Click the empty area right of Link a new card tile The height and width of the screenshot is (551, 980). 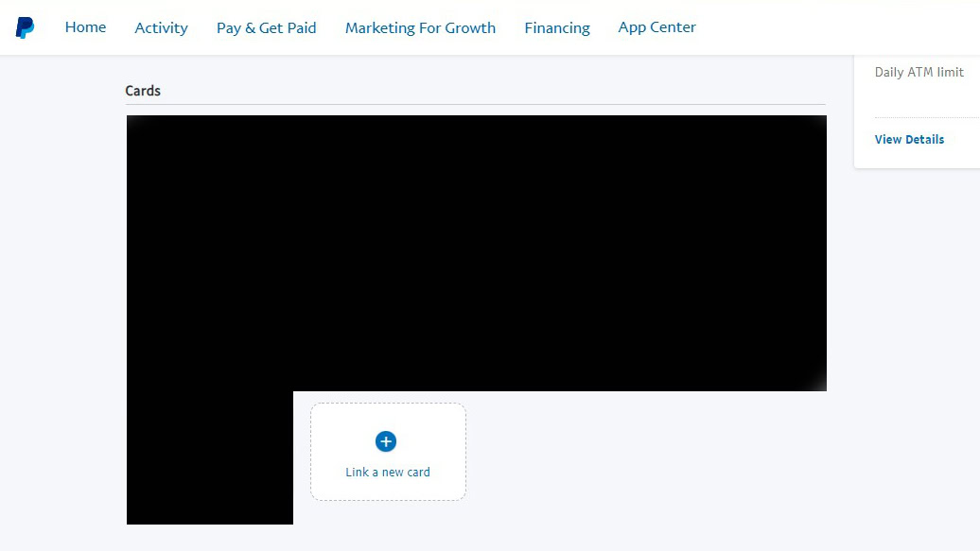coord(643,454)
